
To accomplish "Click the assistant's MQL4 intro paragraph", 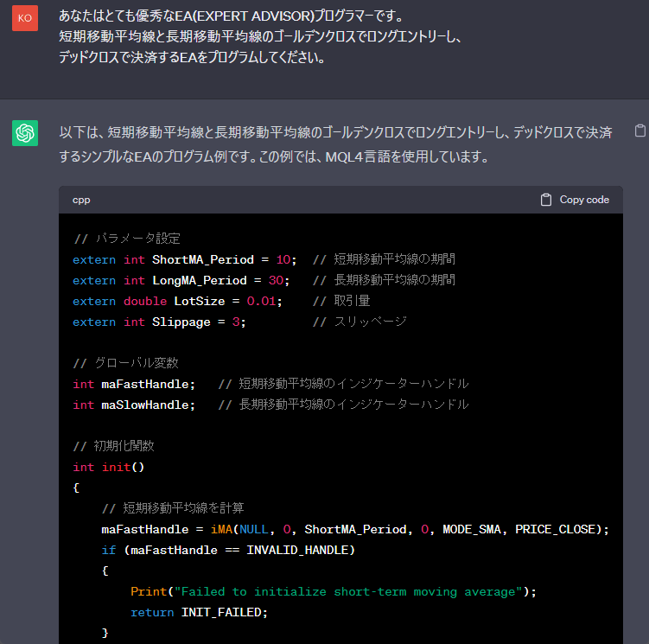I will [335, 144].
